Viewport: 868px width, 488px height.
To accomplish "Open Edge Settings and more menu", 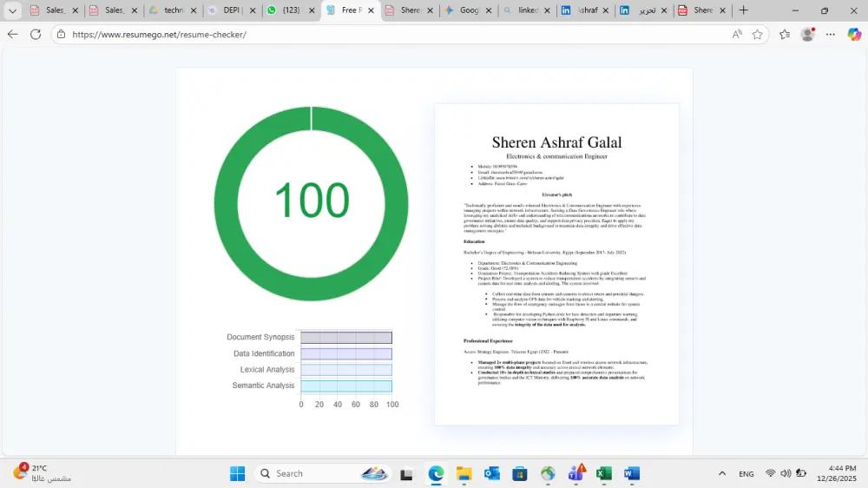I will tap(831, 35).
